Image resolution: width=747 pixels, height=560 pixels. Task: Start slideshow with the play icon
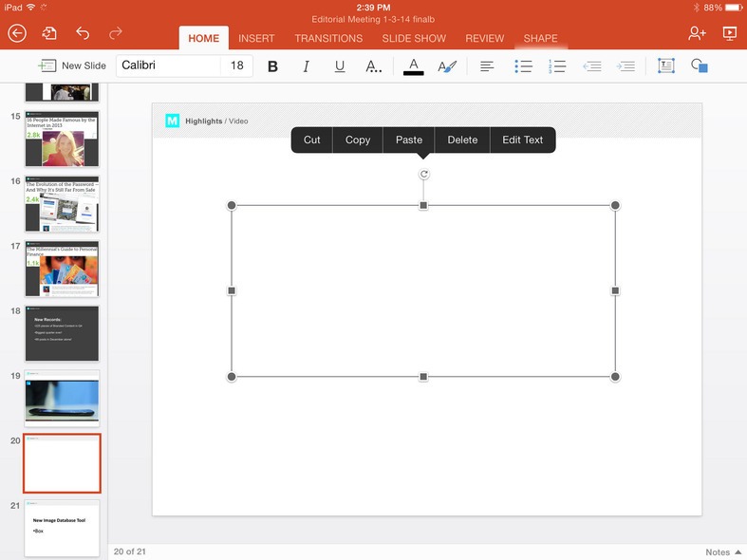pyautogui.click(x=729, y=33)
